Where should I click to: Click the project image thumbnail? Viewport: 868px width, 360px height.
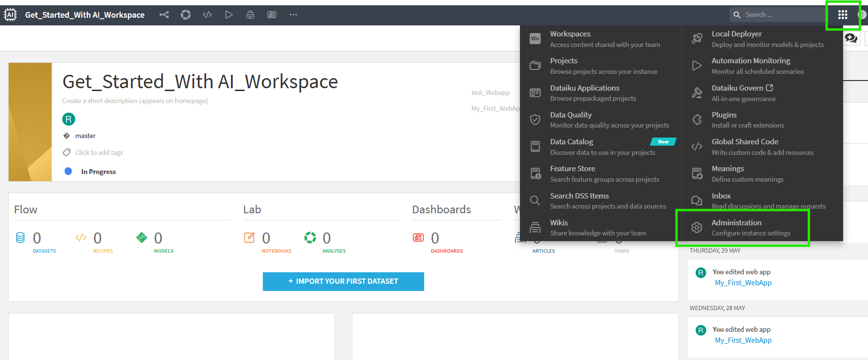point(30,122)
